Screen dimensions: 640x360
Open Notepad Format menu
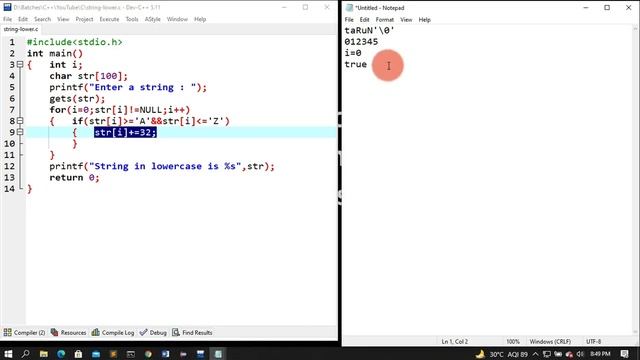point(384,20)
